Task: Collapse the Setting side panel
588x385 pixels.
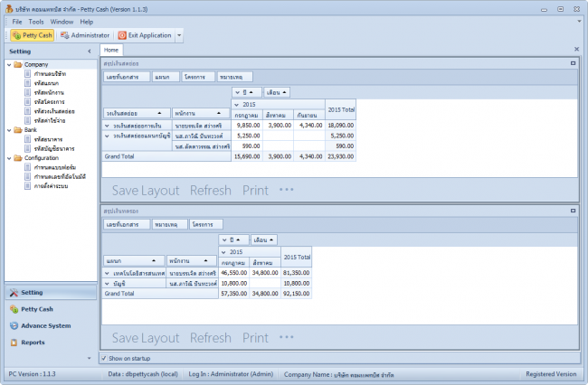Action: [90, 52]
